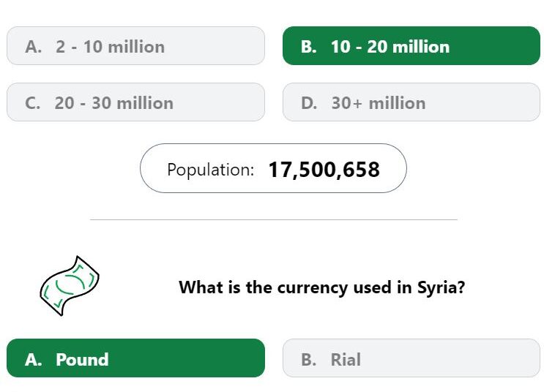Click the Population 17,500,658 box
The height and width of the screenshot is (392, 544).
click(x=273, y=168)
